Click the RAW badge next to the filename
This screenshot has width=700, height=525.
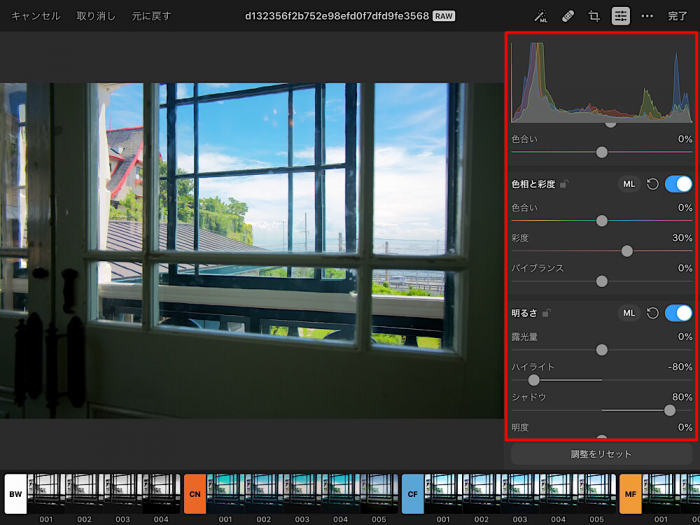(444, 17)
